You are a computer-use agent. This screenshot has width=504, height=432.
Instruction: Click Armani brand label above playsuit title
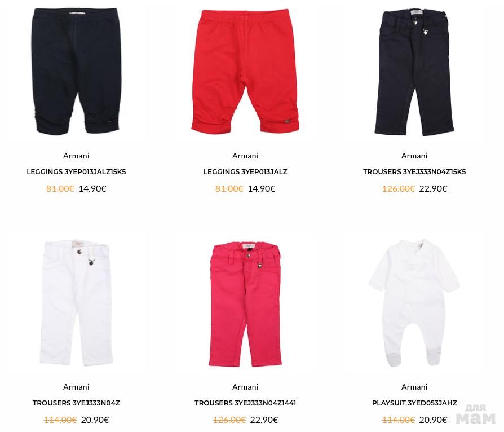(x=414, y=387)
